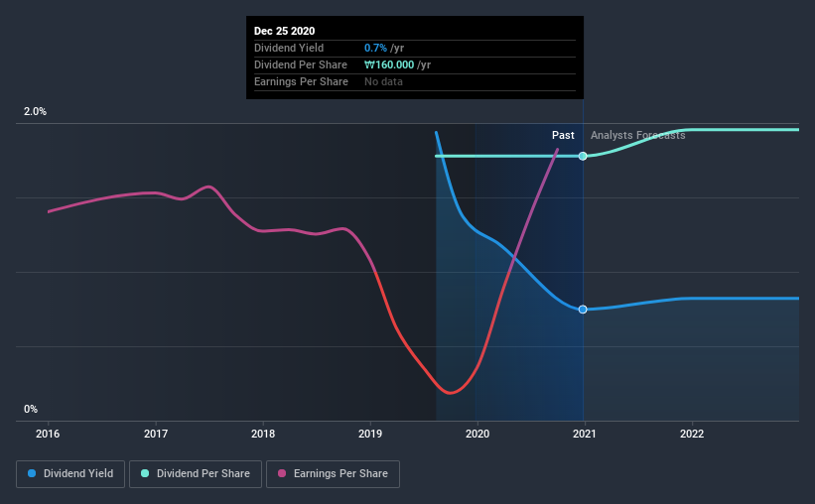Select the blue dividend yield marker at 2021

point(583,310)
